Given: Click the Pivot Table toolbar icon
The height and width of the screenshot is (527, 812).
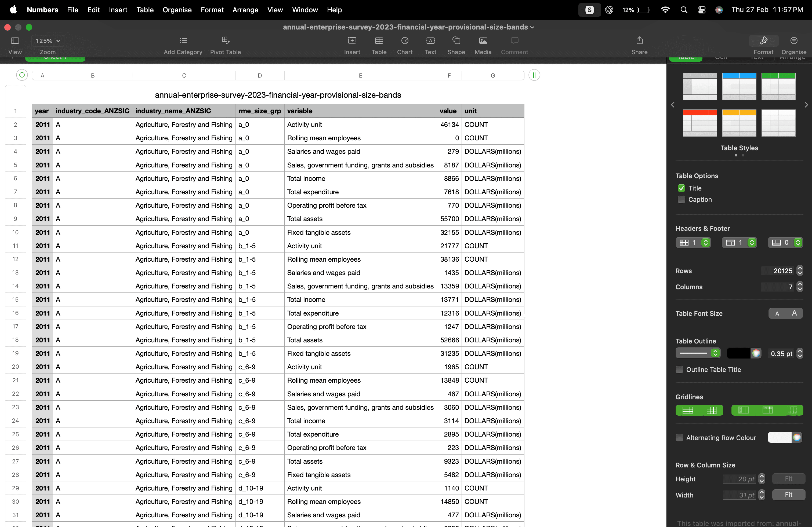Looking at the screenshot, I should pyautogui.click(x=225, y=41).
